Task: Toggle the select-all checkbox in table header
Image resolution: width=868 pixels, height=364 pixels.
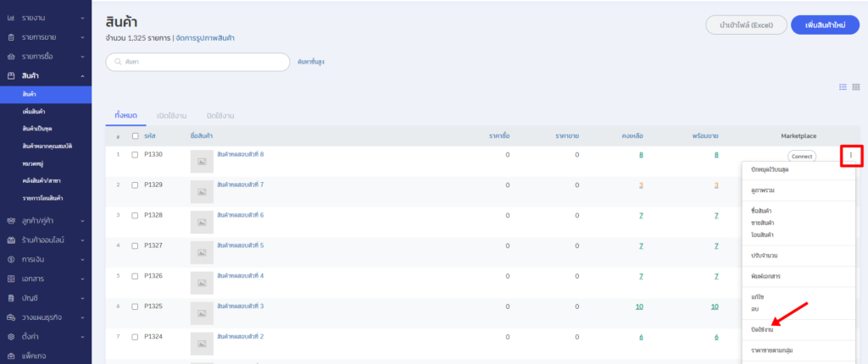Action: pos(135,136)
